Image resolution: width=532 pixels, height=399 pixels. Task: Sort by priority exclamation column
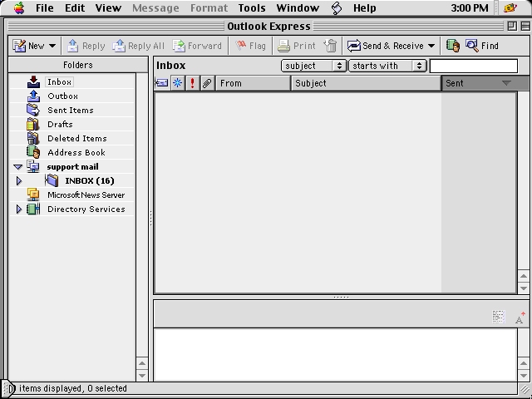point(193,83)
